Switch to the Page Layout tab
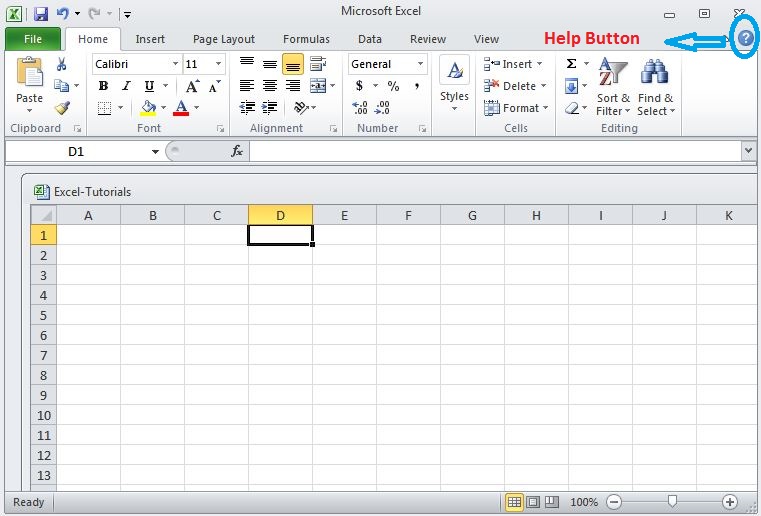 tap(223, 39)
